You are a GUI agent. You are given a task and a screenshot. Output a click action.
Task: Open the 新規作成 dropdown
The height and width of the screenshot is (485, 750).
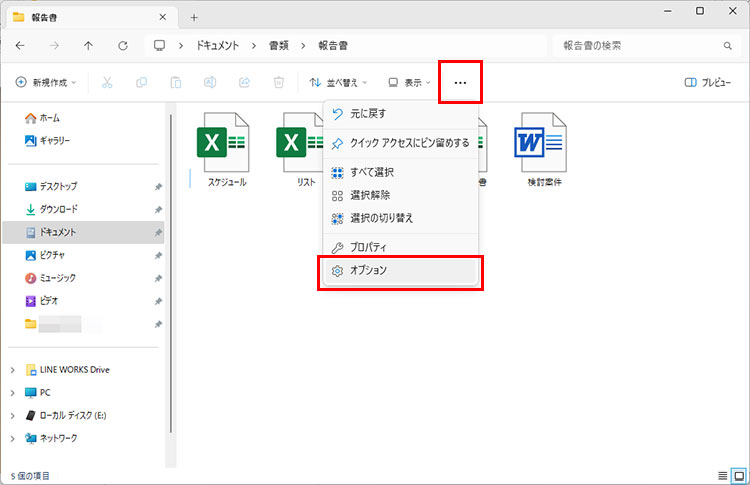pyautogui.click(x=46, y=83)
